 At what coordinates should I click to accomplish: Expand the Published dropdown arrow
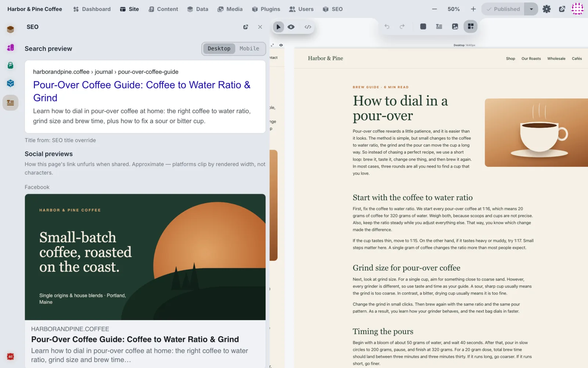pyautogui.click(x=531, y=9)
